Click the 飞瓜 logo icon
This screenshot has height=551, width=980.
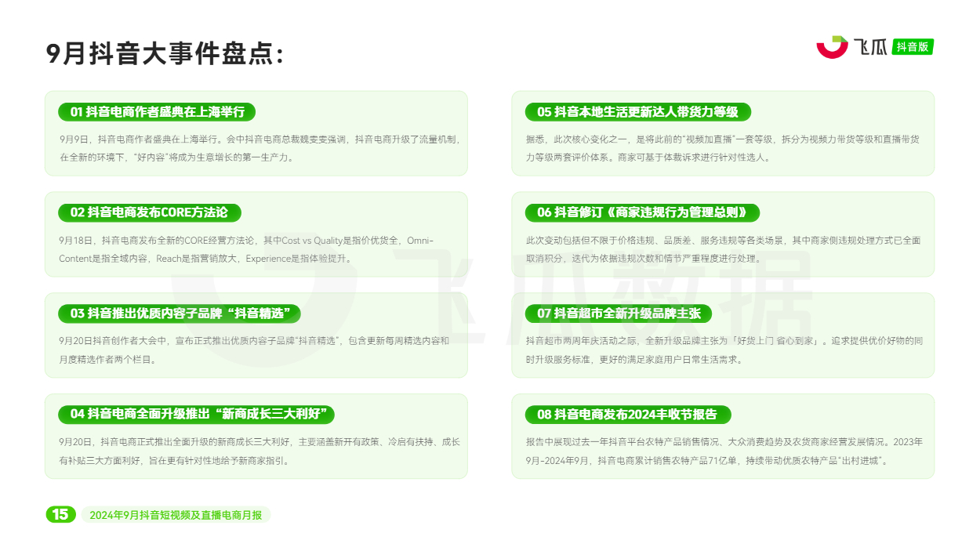832,47
